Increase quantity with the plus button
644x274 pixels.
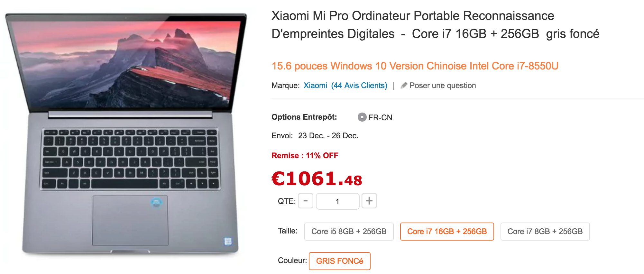tap(369, 201)
